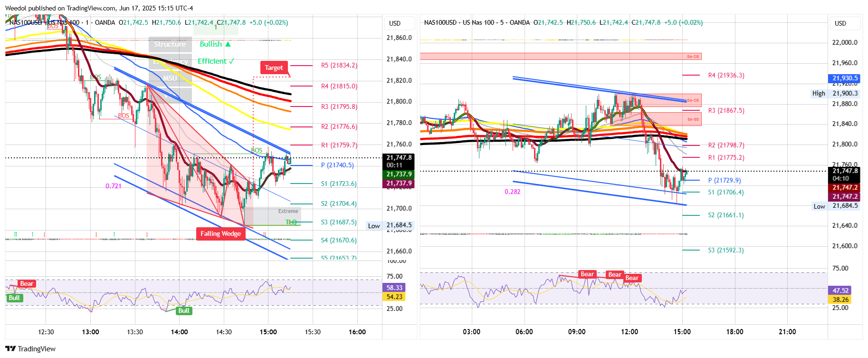Click the R3 (21795.8) pivot label
868x358 pixels.
339,107
